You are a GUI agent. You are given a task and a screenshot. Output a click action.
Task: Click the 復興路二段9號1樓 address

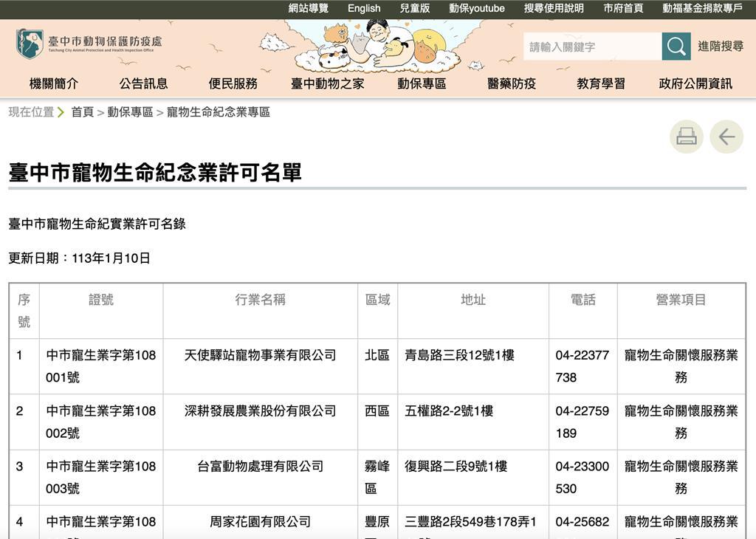click(456, 466)
